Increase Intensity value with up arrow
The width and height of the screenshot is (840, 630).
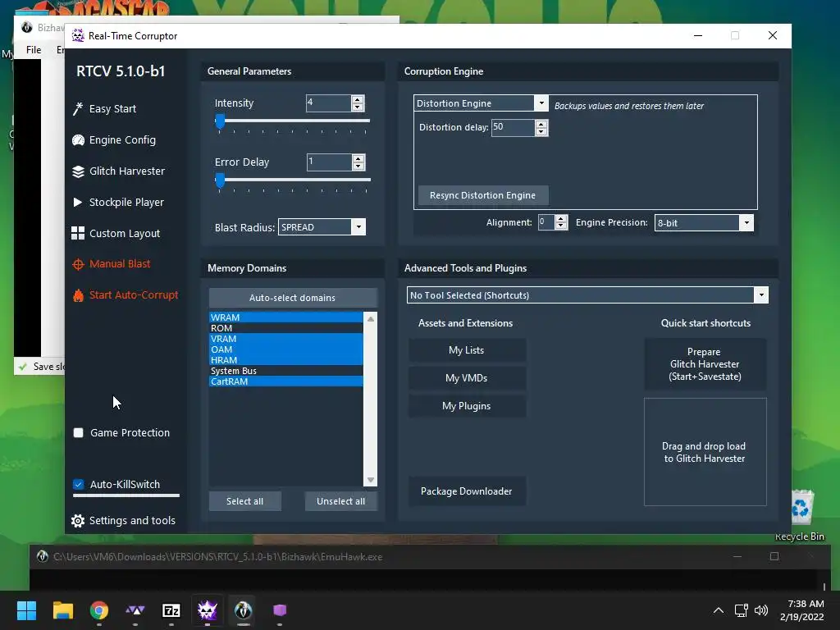point(358,99)
